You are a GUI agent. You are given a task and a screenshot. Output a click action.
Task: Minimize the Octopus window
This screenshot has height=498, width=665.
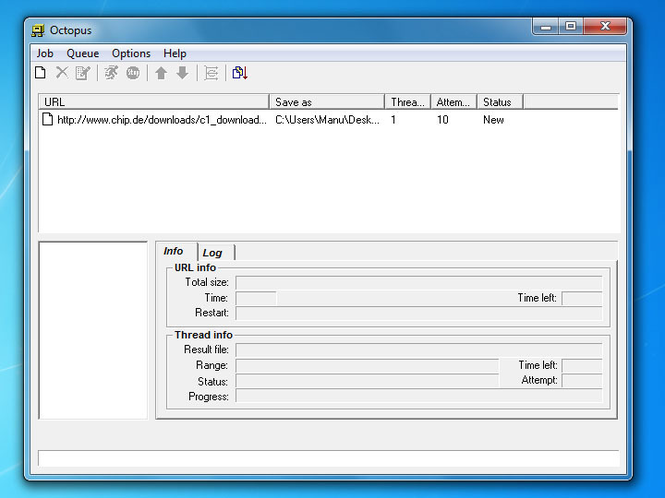(x=546, y=27)
